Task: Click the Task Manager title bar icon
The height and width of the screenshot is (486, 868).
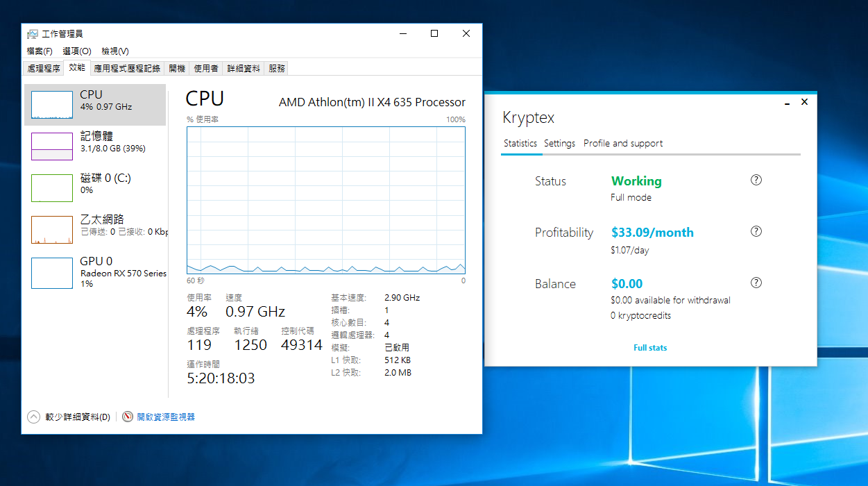Action: pos(33,33)
